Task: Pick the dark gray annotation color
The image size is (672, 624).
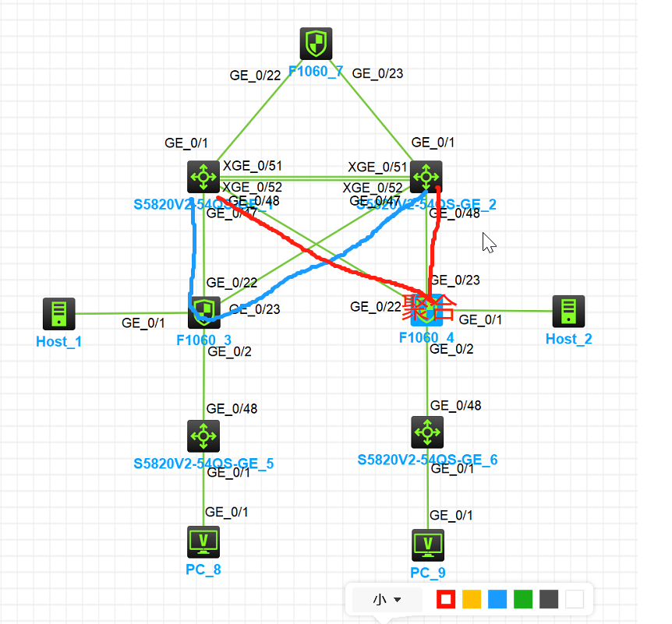Action: coord(549,599)
